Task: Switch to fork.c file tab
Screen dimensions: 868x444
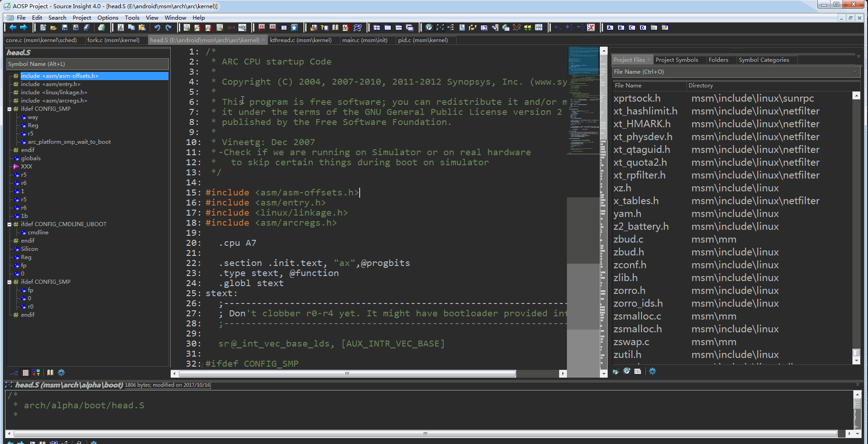Action: (113, 40)
